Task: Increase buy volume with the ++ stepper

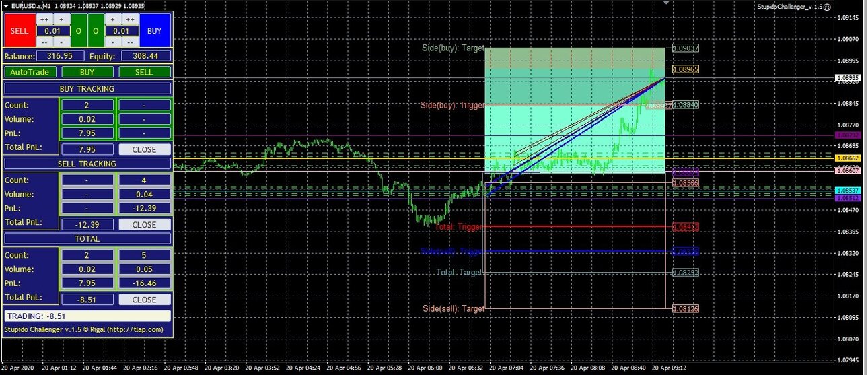Action: pyautogui.click(x=131, y=20)
